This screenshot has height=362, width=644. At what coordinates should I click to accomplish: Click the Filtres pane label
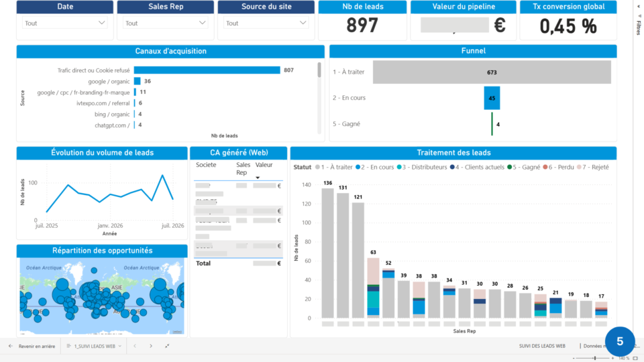point(639,27)
